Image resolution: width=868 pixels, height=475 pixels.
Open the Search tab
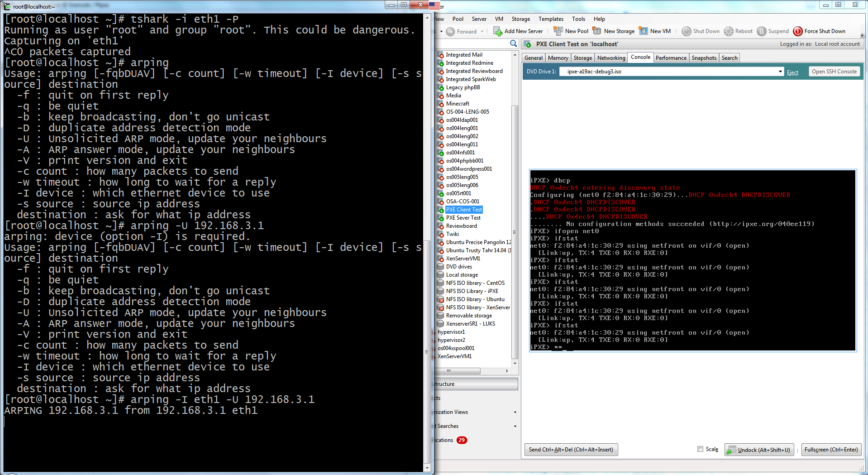point(730,58)
